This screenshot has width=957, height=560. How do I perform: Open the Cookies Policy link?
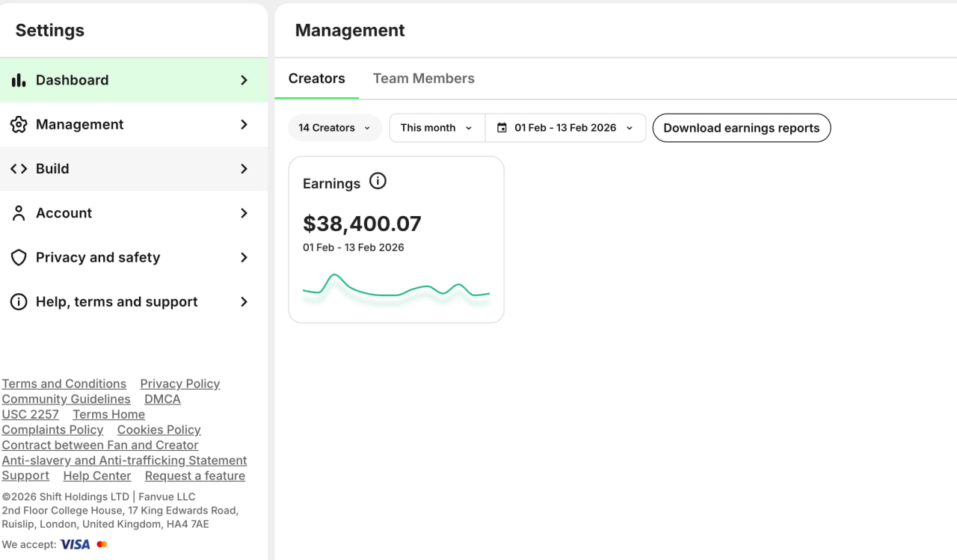159,430
